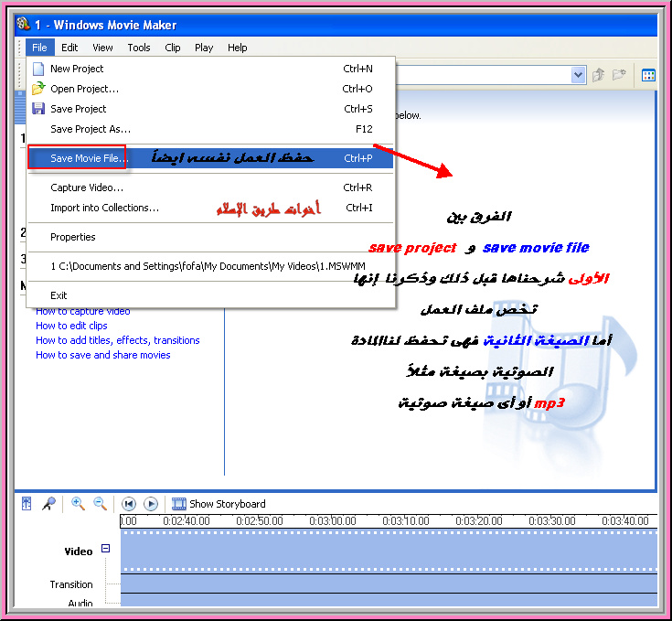
Task: Click the Video track label
Action: click(79, 551)
